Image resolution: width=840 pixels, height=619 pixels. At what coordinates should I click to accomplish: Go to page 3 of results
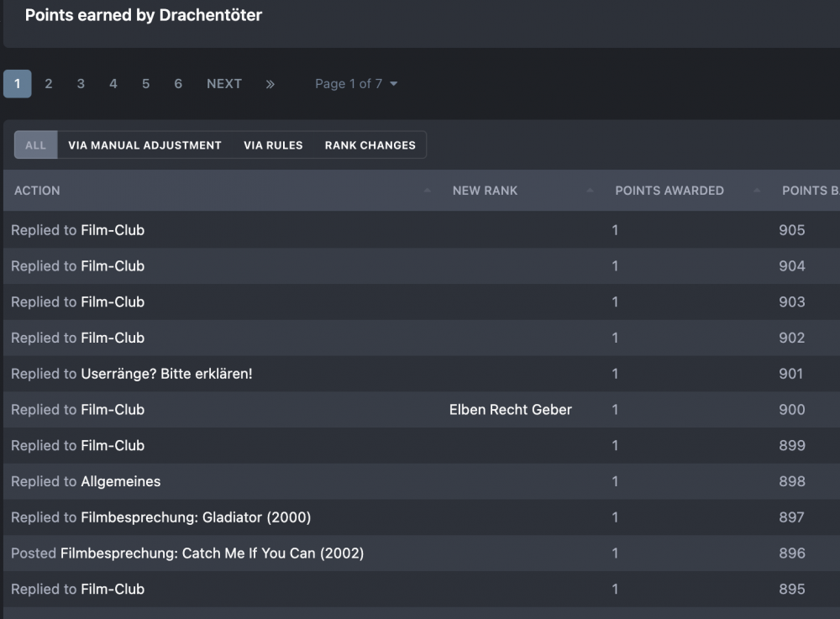coord(81,84)
